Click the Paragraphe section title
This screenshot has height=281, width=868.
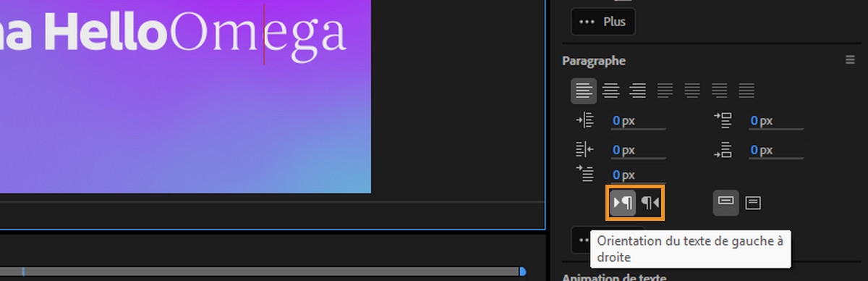[594, 61]
